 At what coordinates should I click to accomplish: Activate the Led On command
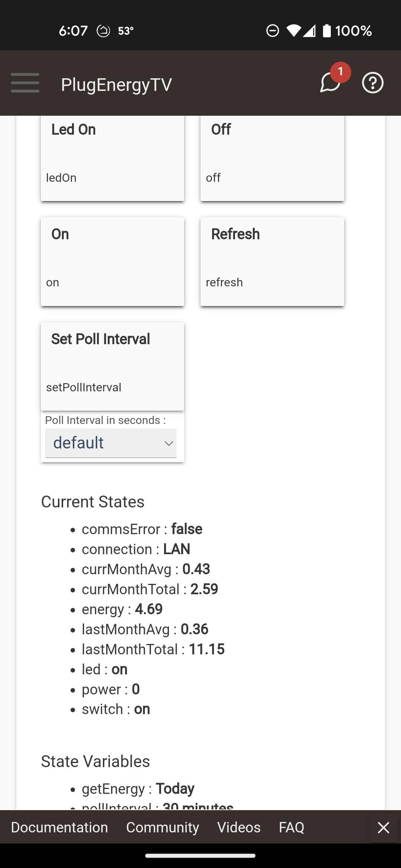pos(113,158)
